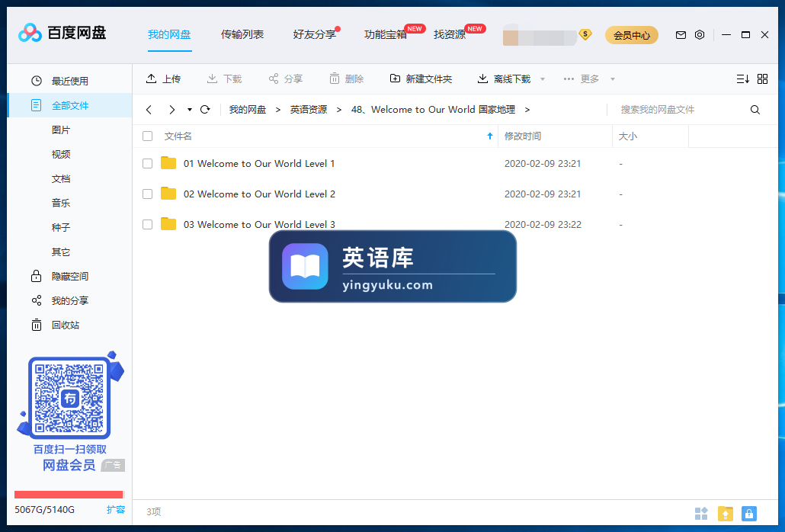This screenshot has width=785, height=532.
Task: Click the 扩容 expand storage link
Action: tap(116, 509)
